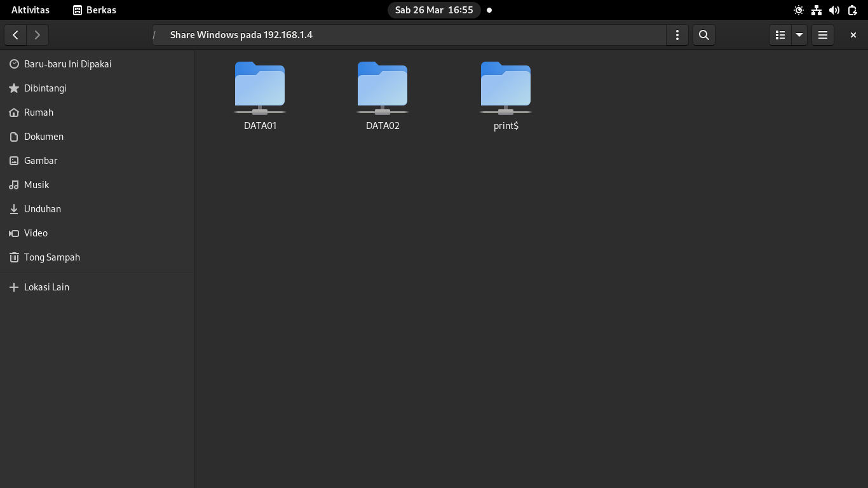Screen dimensions: 868x488
Task: Select the print$ folder name label
Action: pos(506,126)
